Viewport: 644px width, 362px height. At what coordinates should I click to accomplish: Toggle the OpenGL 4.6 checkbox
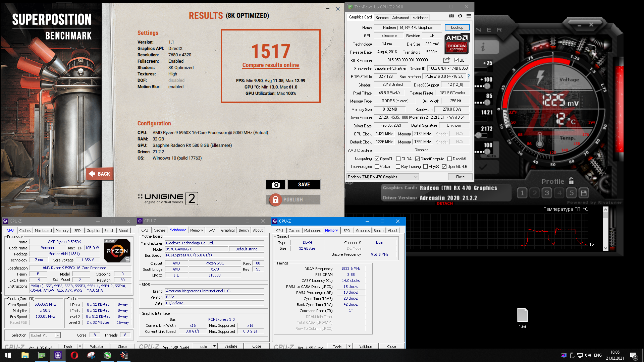(444, 167)
